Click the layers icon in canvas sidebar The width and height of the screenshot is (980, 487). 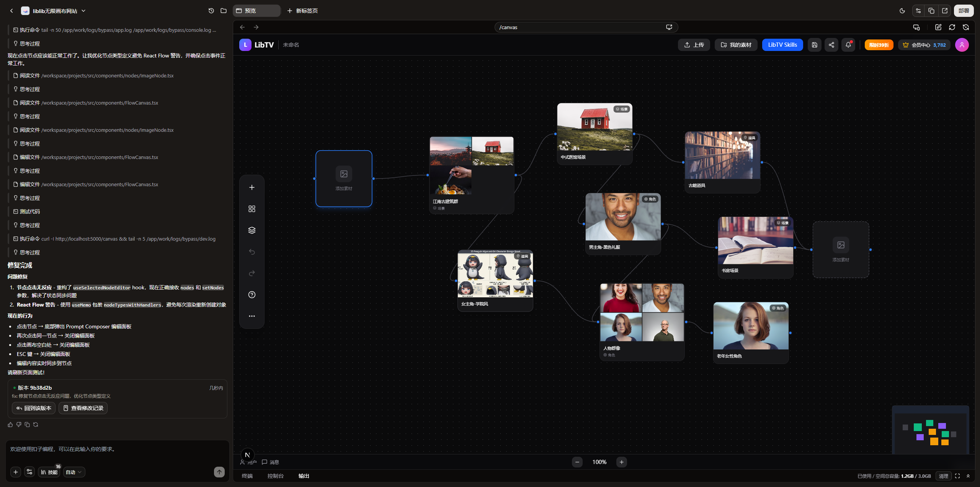[252, 230]
